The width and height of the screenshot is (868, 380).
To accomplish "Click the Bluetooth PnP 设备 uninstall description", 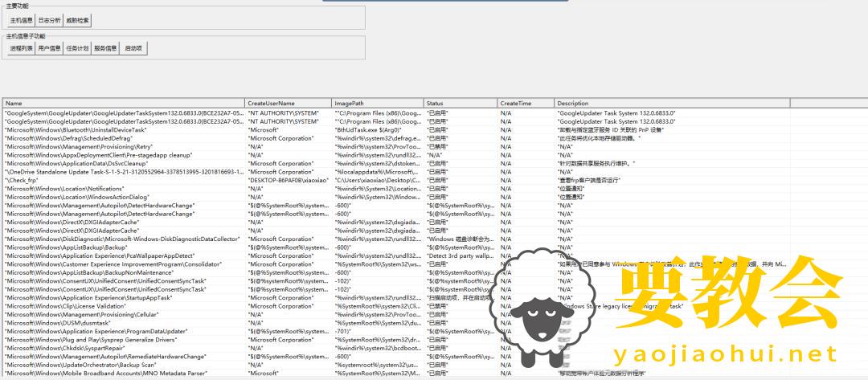I will pyautogui.click(x=672, y=129).
